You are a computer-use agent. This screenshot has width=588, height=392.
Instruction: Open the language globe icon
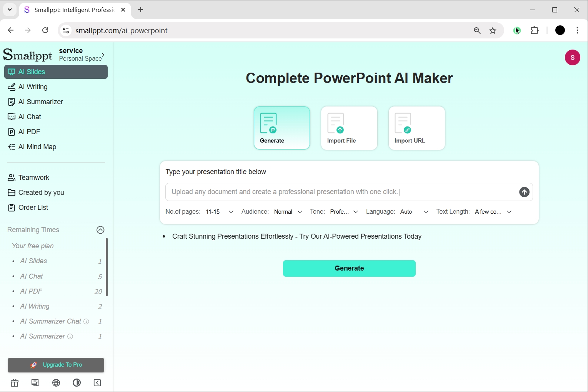pos(56,383)
